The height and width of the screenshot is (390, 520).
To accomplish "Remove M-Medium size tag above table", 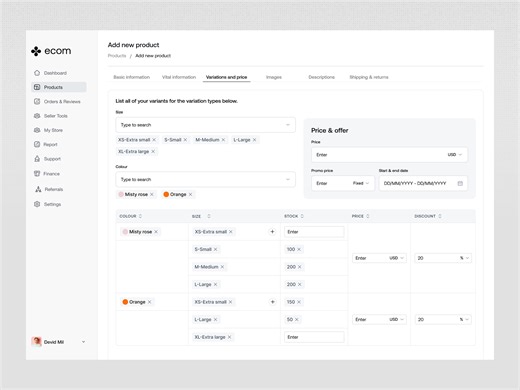I will 223,140.
